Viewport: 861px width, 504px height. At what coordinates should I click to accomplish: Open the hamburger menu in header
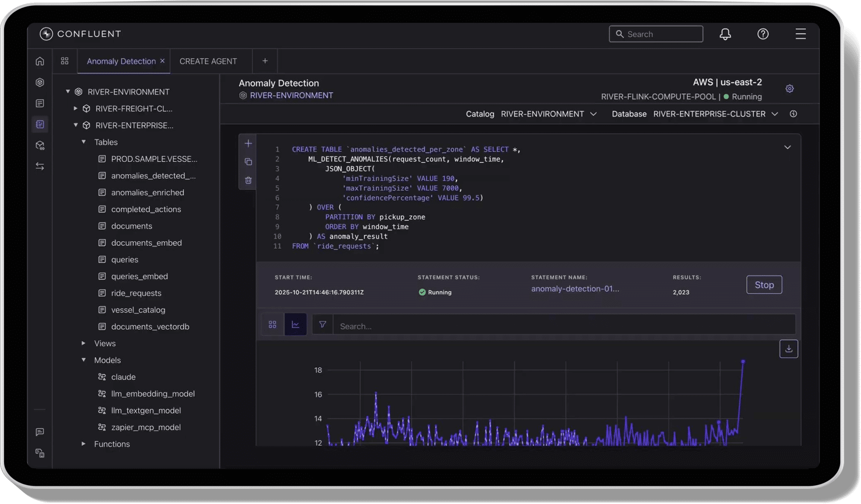point(800,34)
